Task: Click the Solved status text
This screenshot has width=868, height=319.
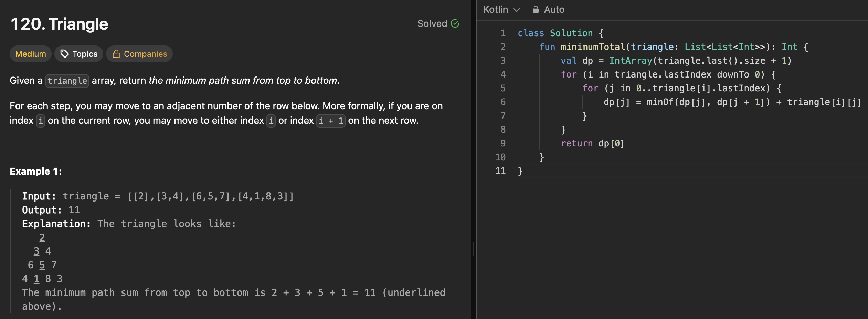Action: click(x=432, y=23)
